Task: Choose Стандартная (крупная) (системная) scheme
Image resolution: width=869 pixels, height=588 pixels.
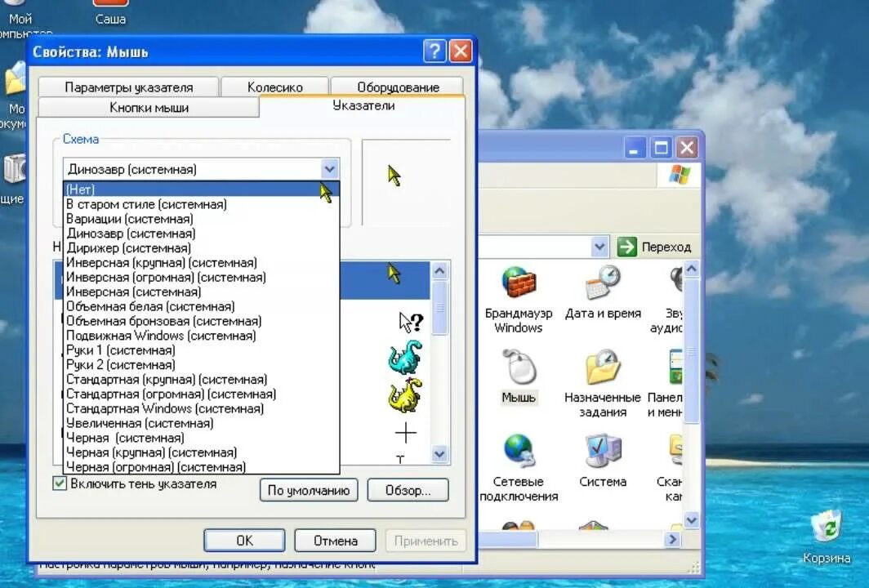Action: pos(201,380)
